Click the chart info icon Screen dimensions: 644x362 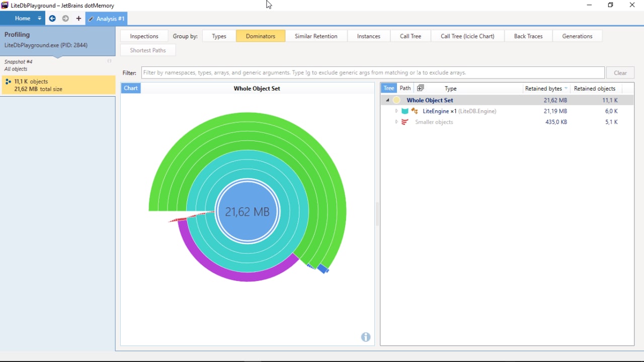pyautogui.click(x=366, y=337)
